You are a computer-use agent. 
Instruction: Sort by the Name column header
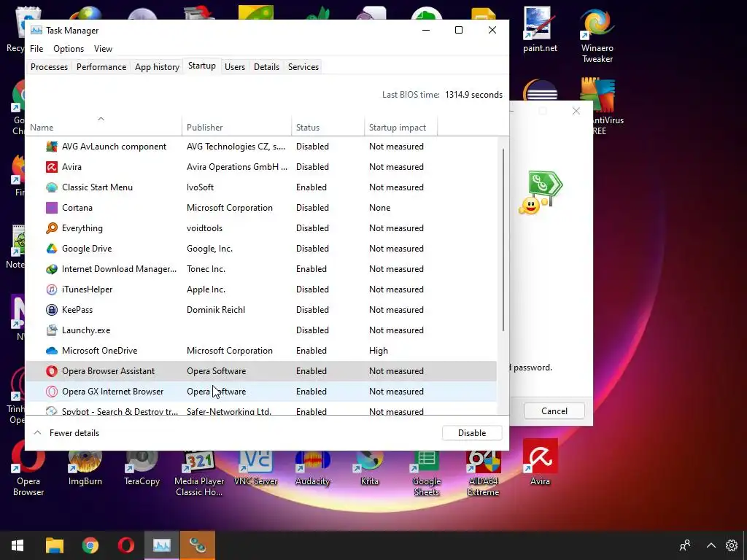pyautogui.click(x=104, y=127)
